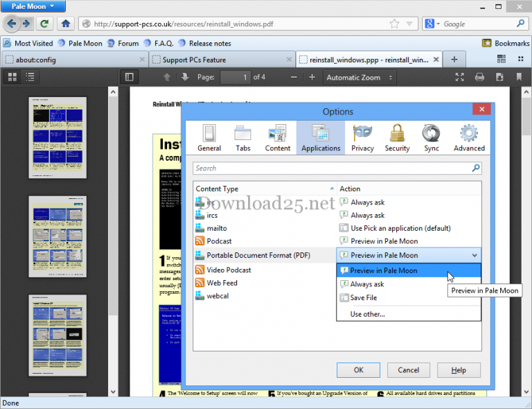
Task: Sort by the Action column header
Action: [409, 189]
